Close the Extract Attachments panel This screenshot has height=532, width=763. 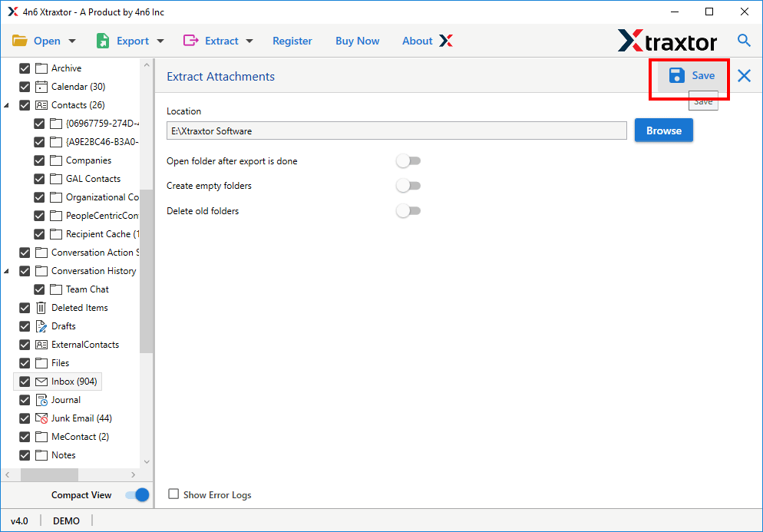point(744,75)
